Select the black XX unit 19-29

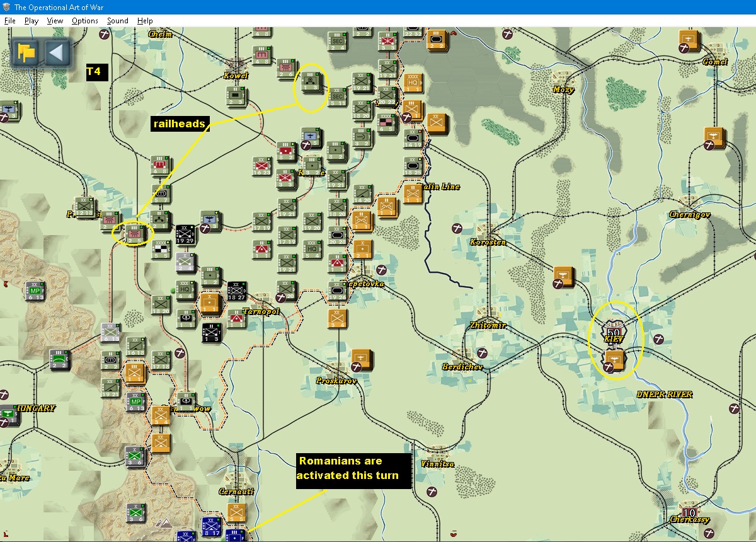pos(185,234)
